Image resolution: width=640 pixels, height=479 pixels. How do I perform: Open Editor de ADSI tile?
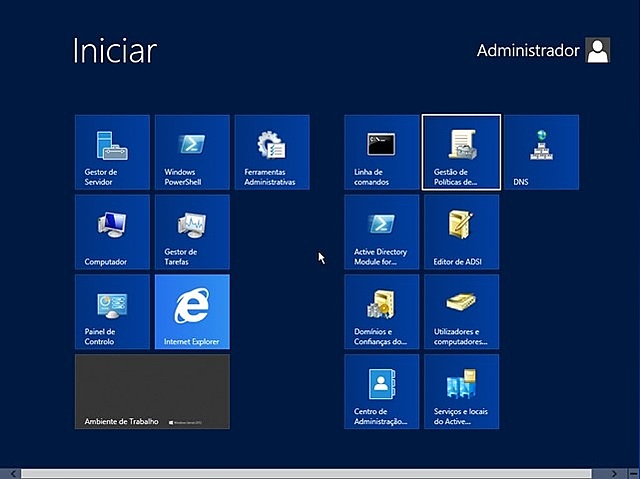point(461,232)
